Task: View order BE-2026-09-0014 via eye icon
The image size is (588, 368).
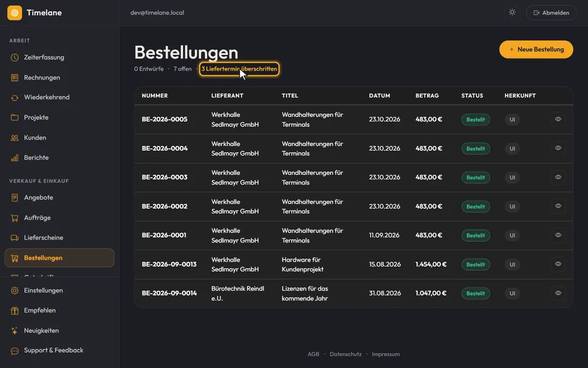Action: (558, 293)
